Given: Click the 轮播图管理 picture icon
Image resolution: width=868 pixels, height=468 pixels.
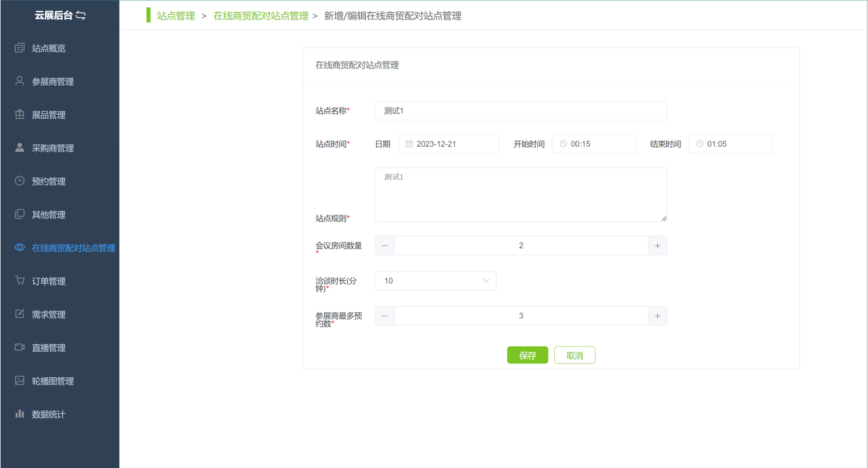Looking at the screenshot, I should pyautogui.click(x=20, y=381).
